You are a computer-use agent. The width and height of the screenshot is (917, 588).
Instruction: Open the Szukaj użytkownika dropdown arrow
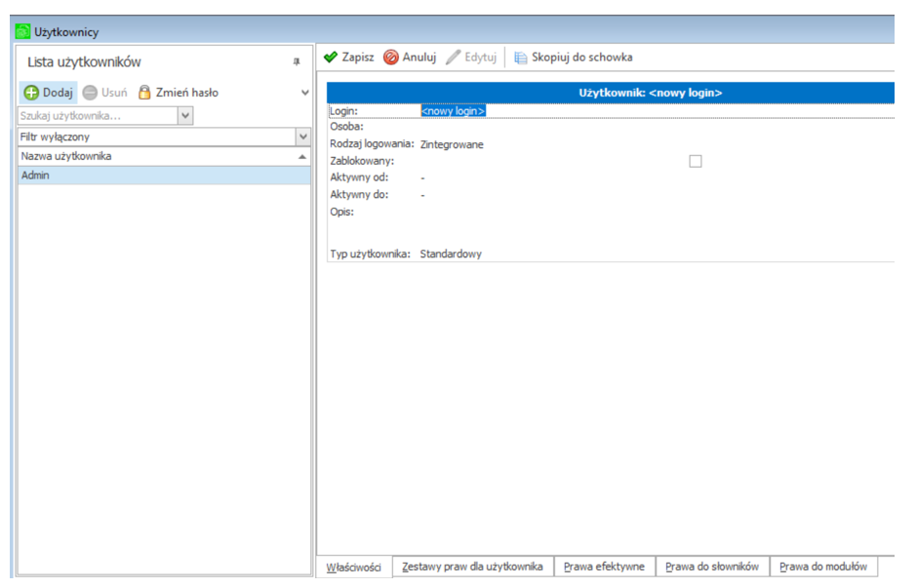tap(185, 116)
